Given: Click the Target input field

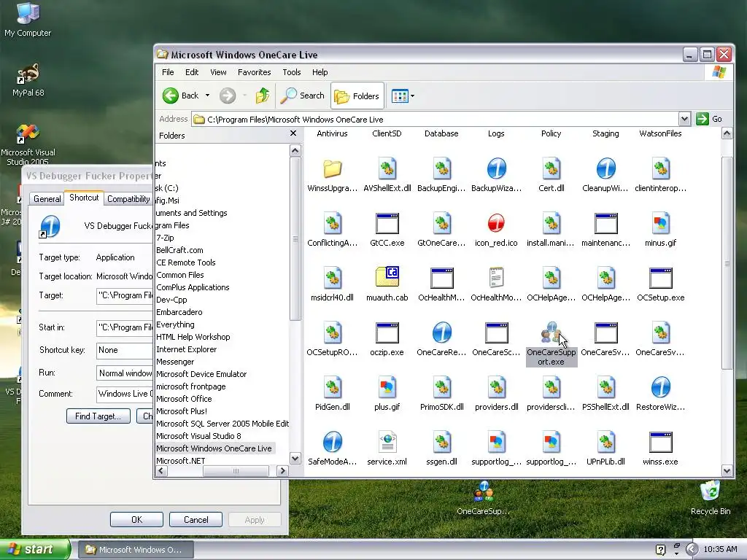Looking at the screenshot, I should click(x=125, y=296).
